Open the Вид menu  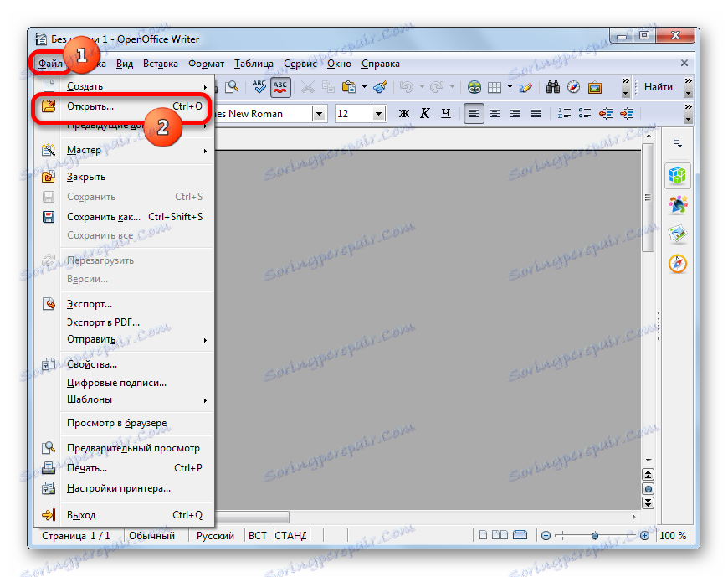pyautogui.click(x=125, y=64)
